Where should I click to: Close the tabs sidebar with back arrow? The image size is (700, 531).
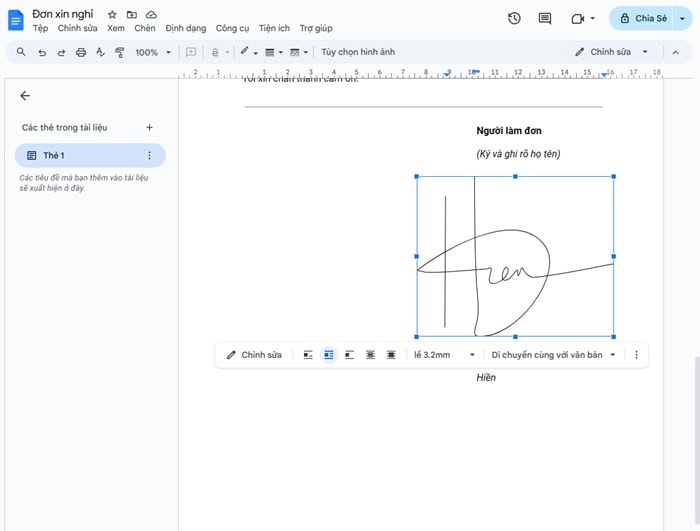[25, 96]
